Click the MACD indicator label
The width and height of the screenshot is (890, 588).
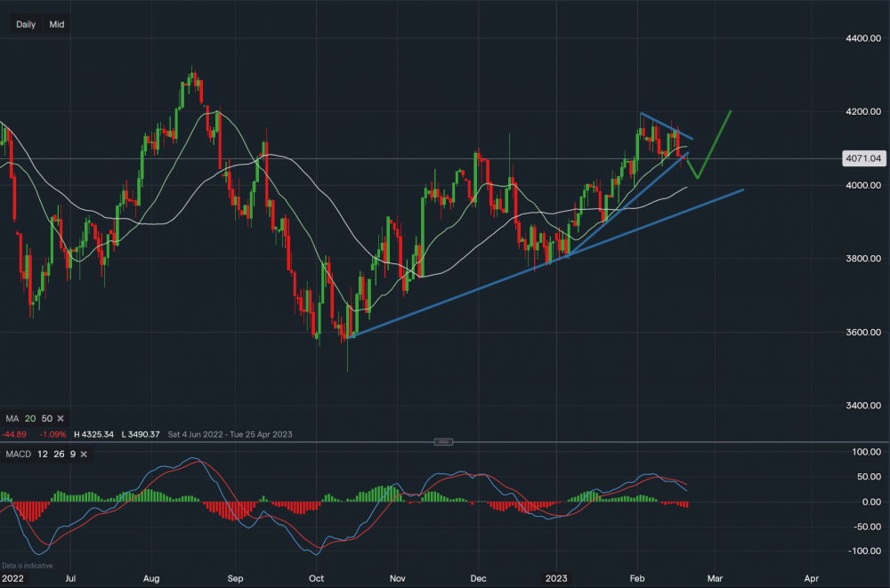(16, 455)
